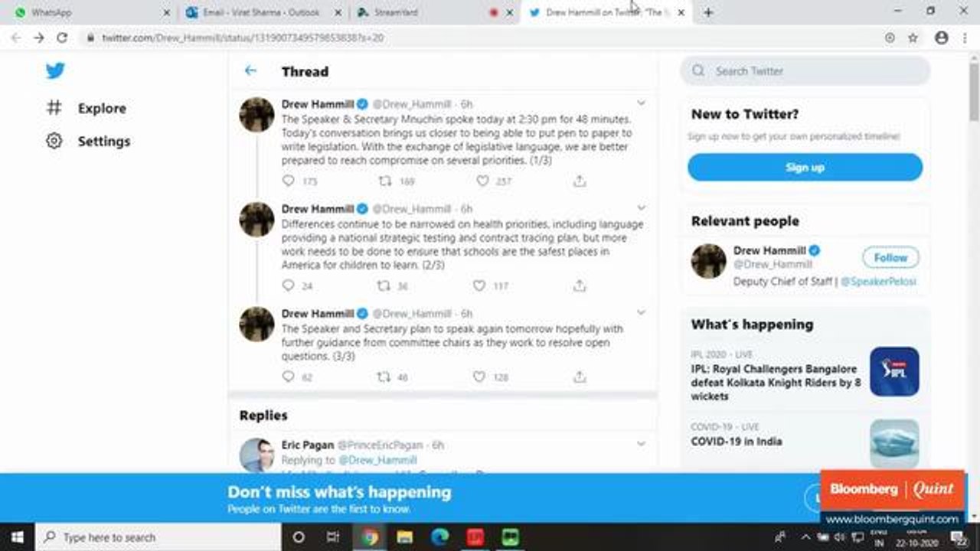This screenshot has height=551, width=980.
Task: Open the IPL Royal Challengers Bangalore trend
Action: (x=776, y=382)
